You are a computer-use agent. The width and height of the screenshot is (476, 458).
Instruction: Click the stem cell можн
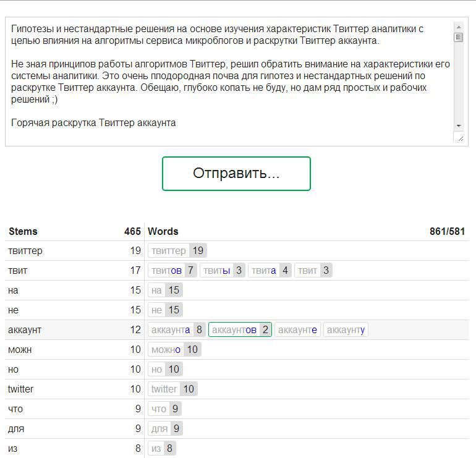click(20, 350)
